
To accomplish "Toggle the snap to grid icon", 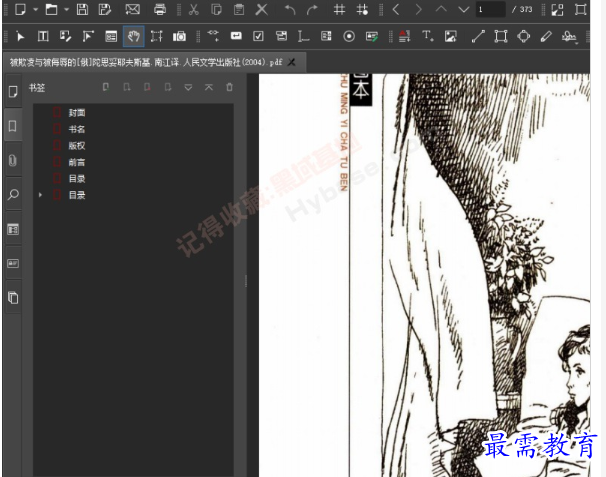I will tap(362, 9).
